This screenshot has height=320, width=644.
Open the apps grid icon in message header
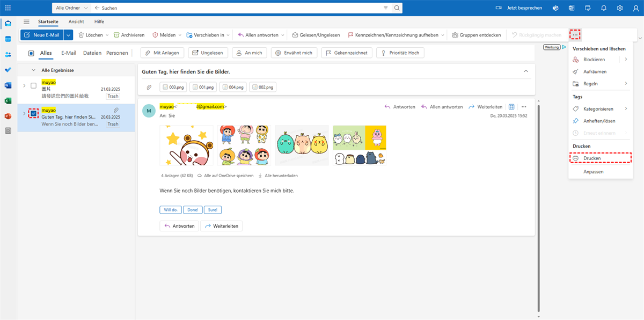point(511,107)
